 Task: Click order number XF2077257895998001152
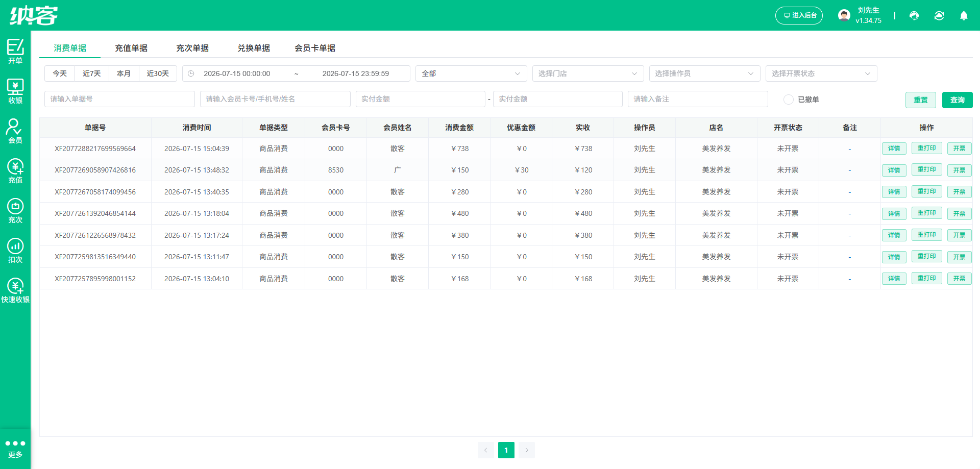coord(95,279)
